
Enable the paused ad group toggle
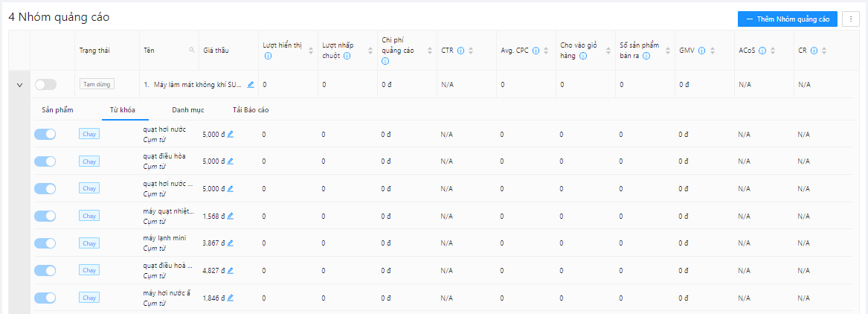coord(45,85)
